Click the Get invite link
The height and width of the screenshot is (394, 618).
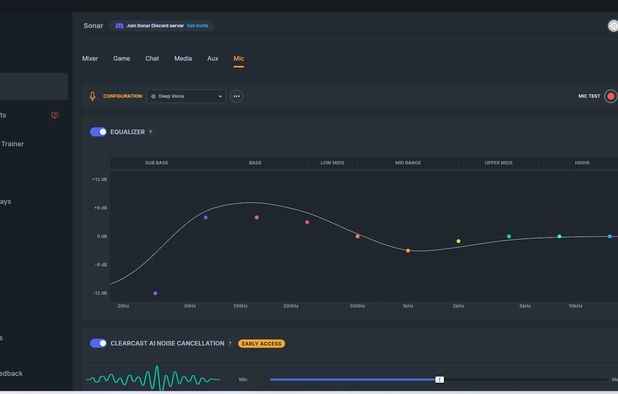(197, 26)
